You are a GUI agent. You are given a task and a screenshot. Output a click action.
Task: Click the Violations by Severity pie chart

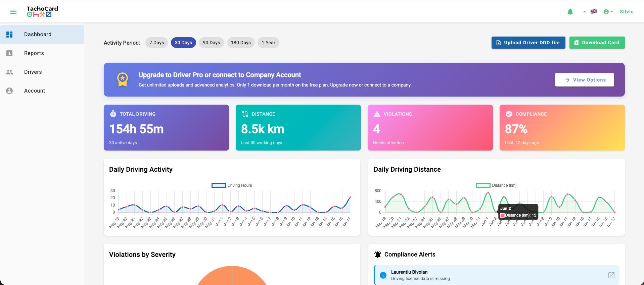point(232,276)
